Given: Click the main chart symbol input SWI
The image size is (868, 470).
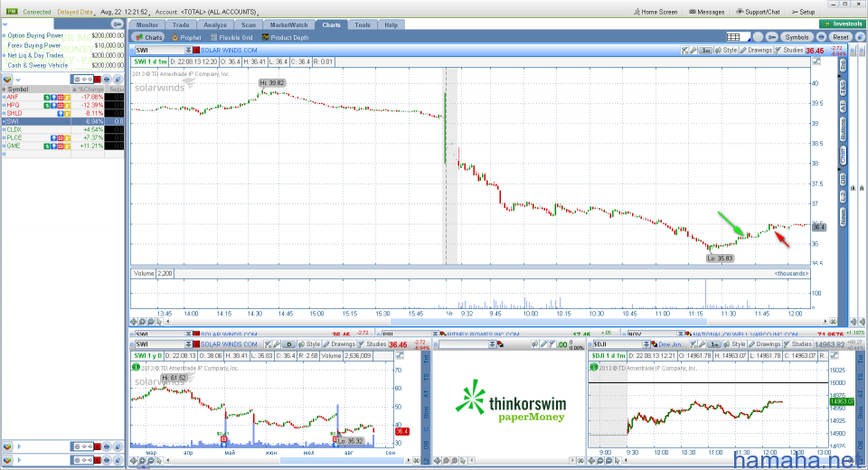Looking at the screenshot, I should (x=159, y=50).
